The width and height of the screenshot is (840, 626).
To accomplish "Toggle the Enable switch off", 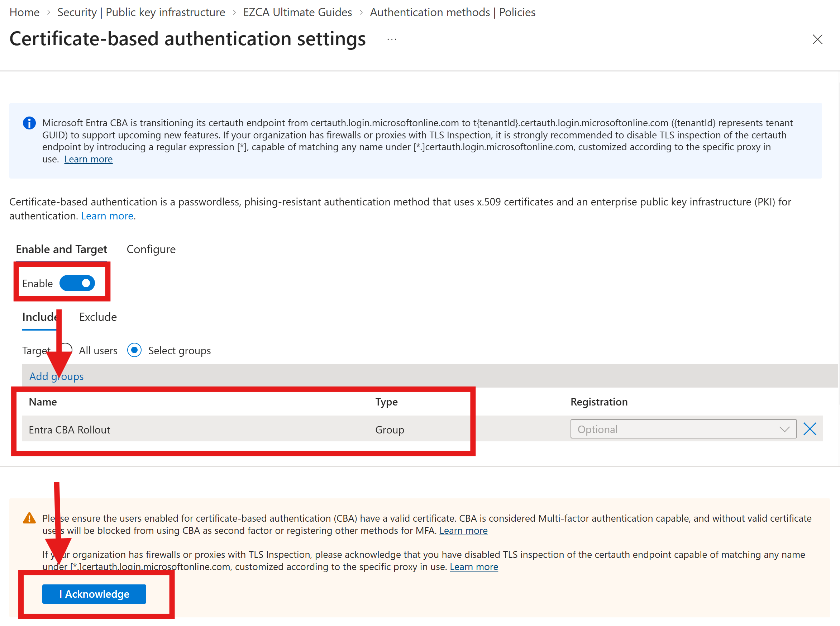I will 77,283.
